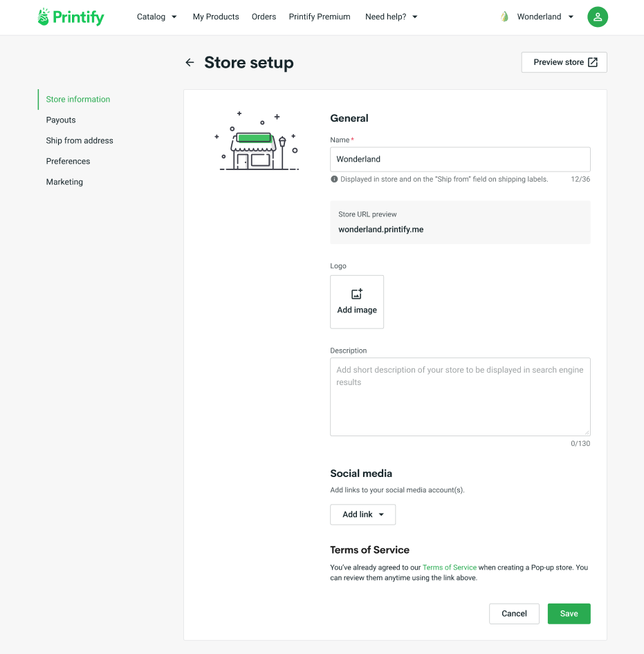Open Ship from address settings
Image resolution: width=644 pixels, height=654 pixels.
click(x=80, y=140)
